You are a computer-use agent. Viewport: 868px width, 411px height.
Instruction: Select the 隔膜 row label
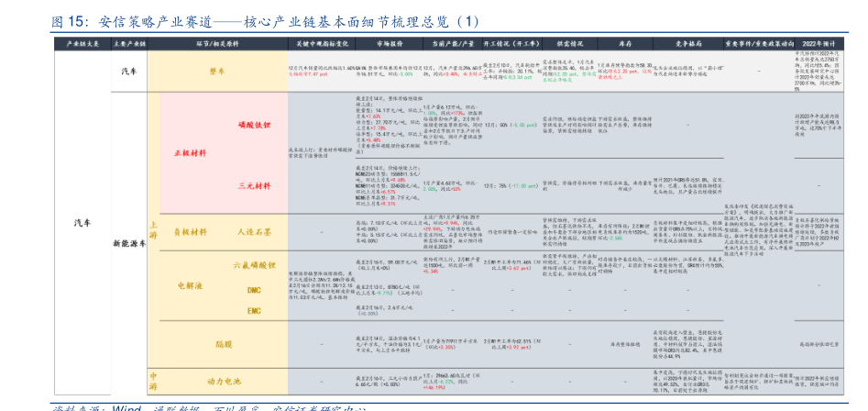pos(224,344)
